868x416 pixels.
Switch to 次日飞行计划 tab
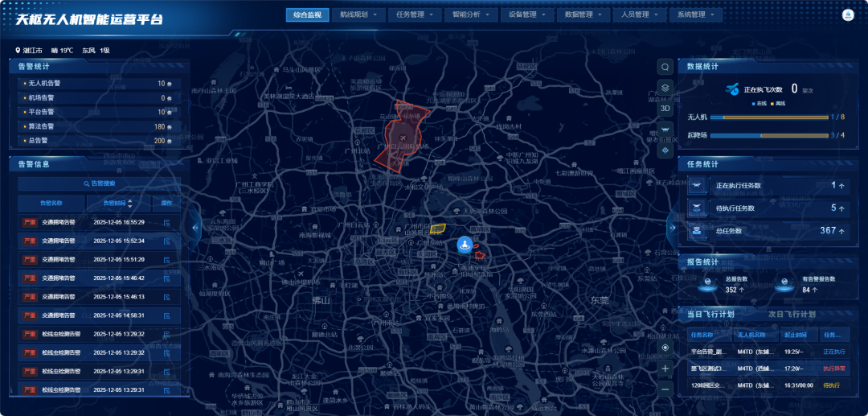tap(792, 314)
